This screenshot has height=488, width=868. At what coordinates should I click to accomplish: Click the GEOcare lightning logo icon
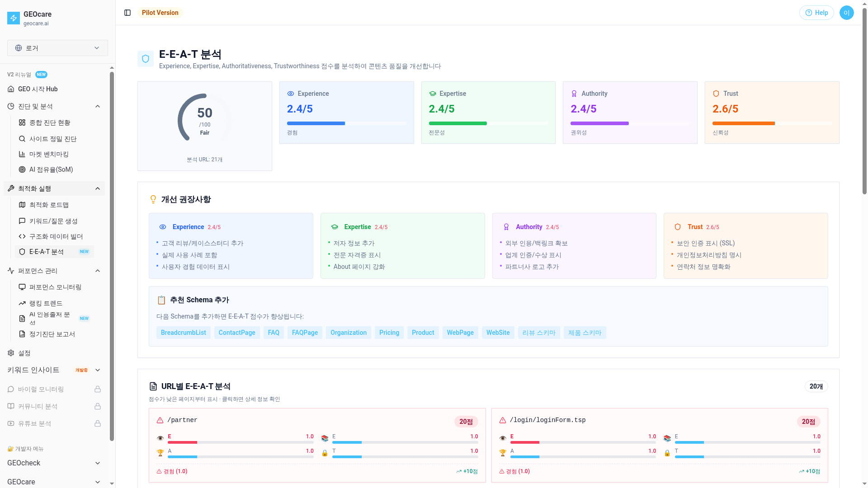pos(14,18)
